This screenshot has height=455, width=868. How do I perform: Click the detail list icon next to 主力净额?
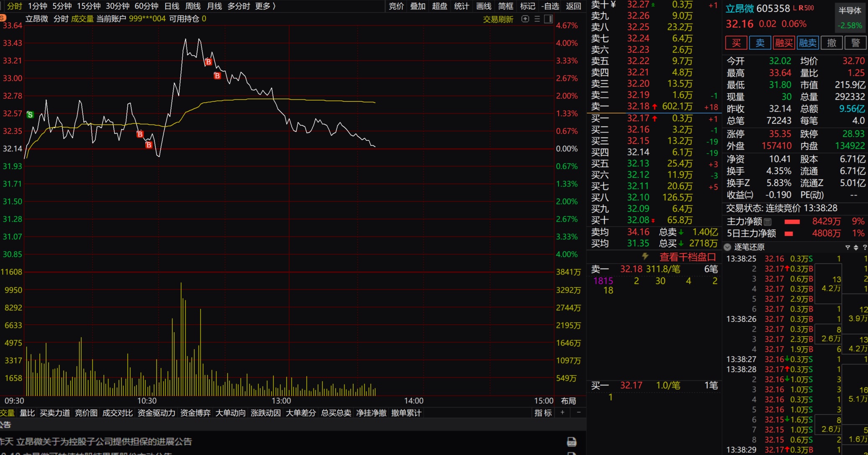(x=768, y=222)
